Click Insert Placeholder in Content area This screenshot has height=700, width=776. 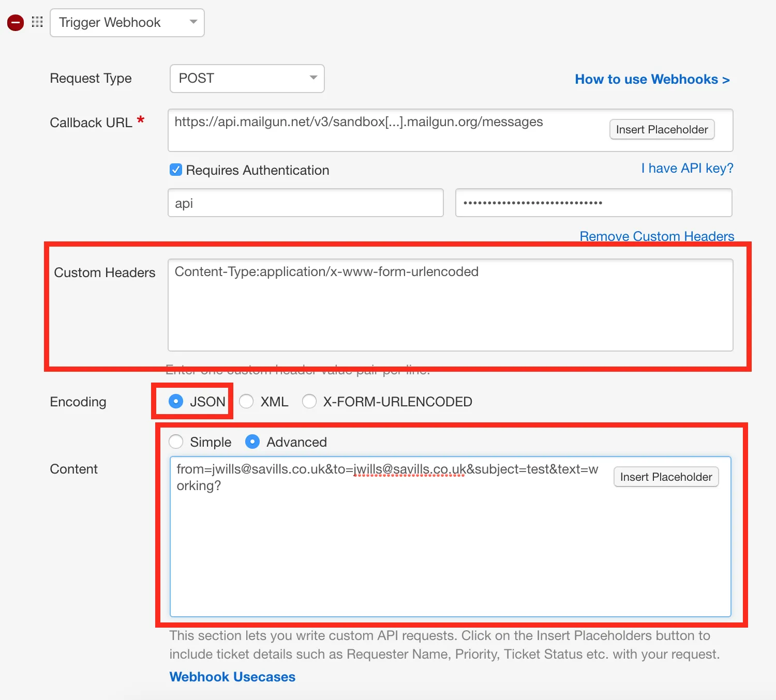click(666, 477)
